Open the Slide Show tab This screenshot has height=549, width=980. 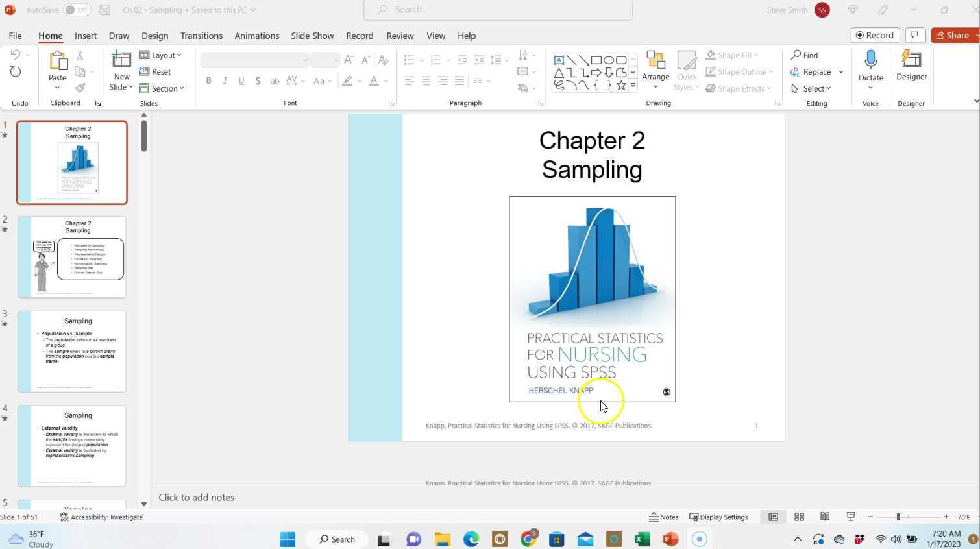pos(312,36)
